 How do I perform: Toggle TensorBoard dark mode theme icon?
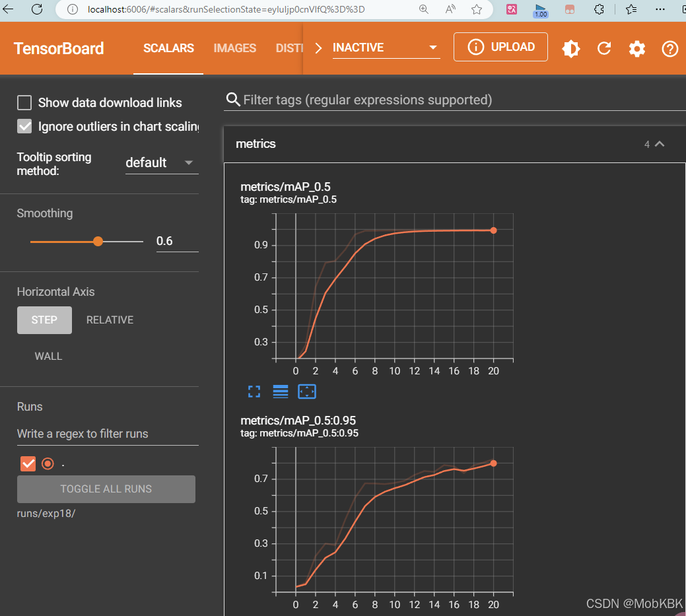(x=571, y=49)
